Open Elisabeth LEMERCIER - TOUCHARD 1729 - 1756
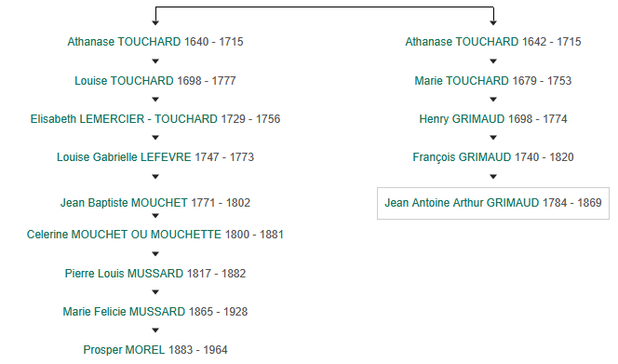Viewport: 618px width, 364px height. (x=155, y=119)
